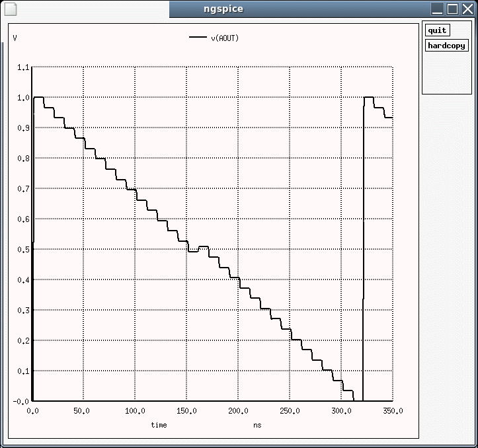Open the window menu icon in title bar
Viewport: 478px width, 448px height.
pyautogui.click(x=9, y=9)
